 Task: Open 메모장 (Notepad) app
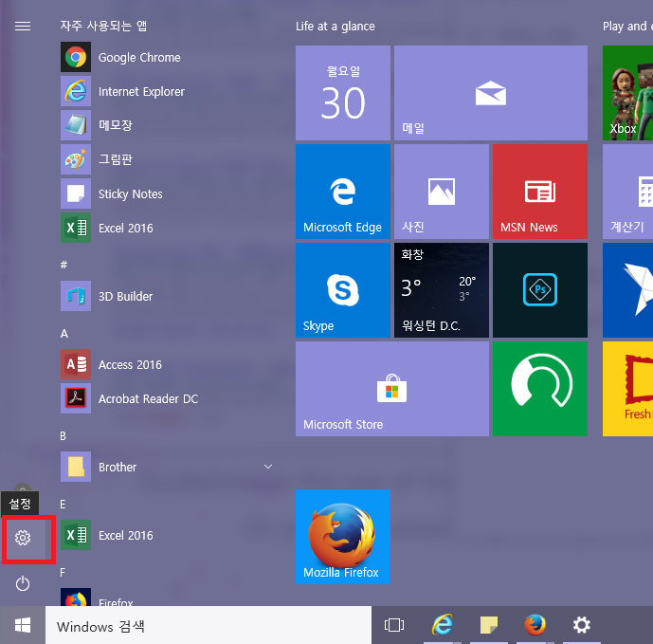point(167,125)
